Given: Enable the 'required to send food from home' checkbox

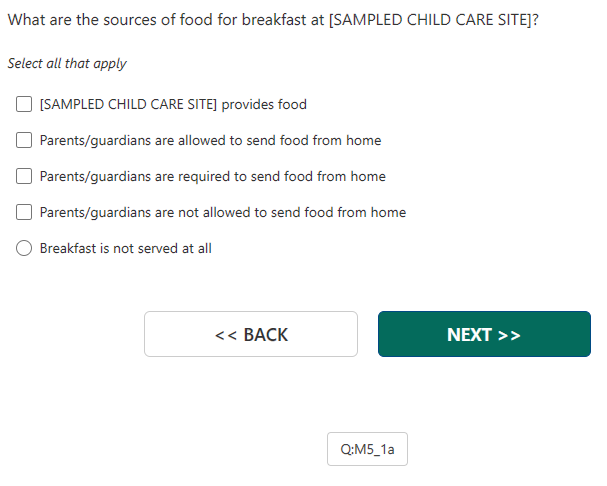Looking at the screenshot, I should point(24,176).
